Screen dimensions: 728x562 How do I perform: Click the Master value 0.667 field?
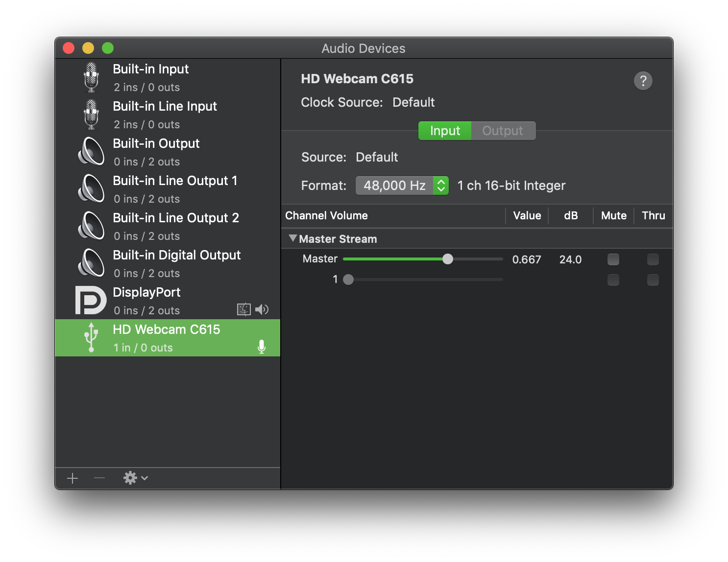coord(527,259)
